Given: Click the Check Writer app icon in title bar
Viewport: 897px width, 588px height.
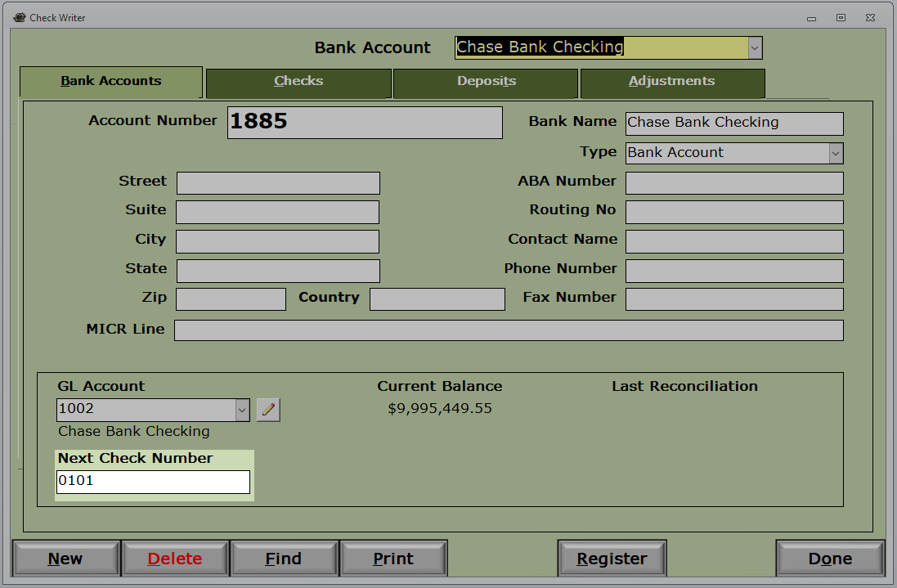Looking at the screenshot, I should [20, 17].
